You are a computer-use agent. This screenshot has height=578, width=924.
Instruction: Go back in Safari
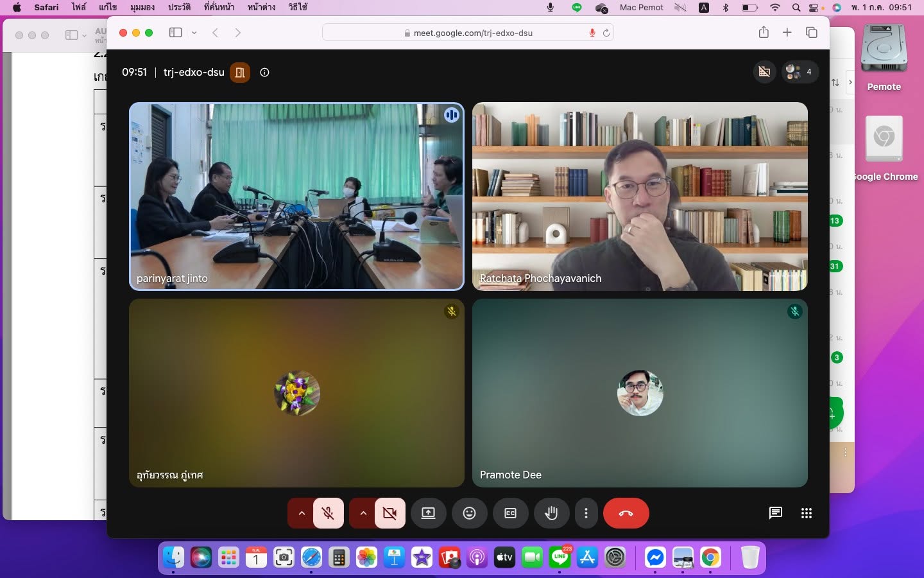tap(216, 33)
